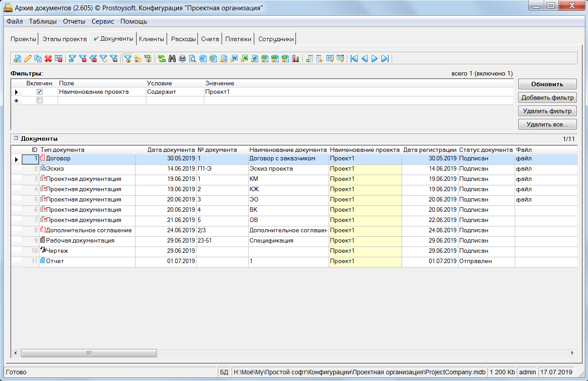Image resolution: width=588 pixels, height=381 pixels.
Task: Tick the checkbox in empty filter row
Action: tap(39, 100)
